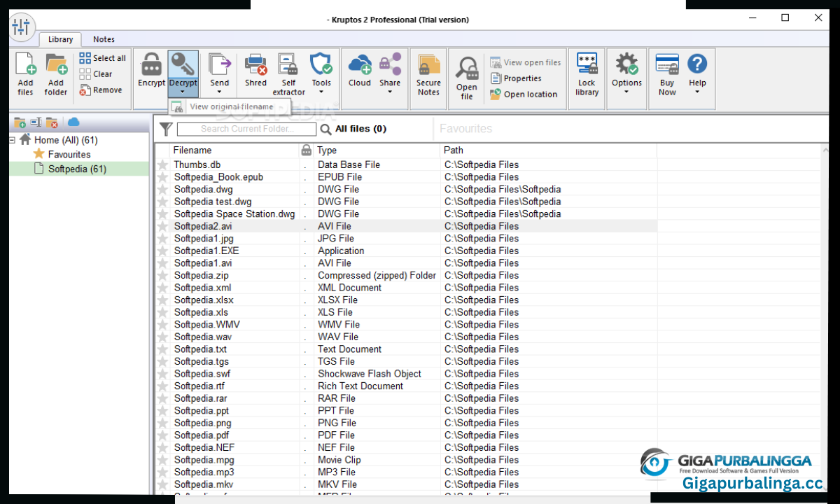Open the Decrypt dropdown arrow
Screen dimensions: 840x504
tap(182, 92)
